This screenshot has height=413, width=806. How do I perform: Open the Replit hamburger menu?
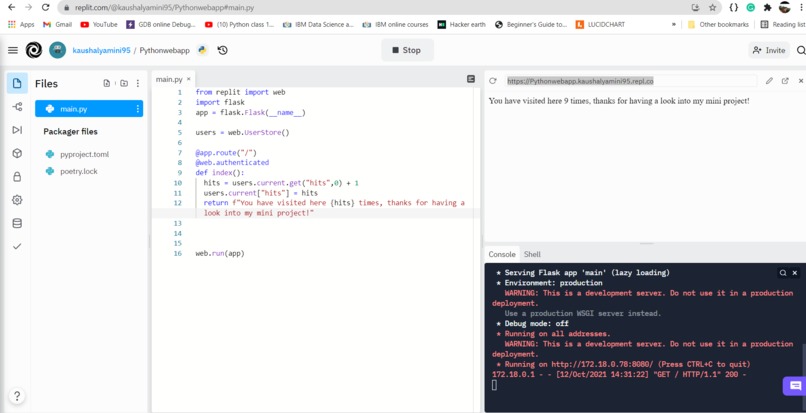click(x=13, y=50)
